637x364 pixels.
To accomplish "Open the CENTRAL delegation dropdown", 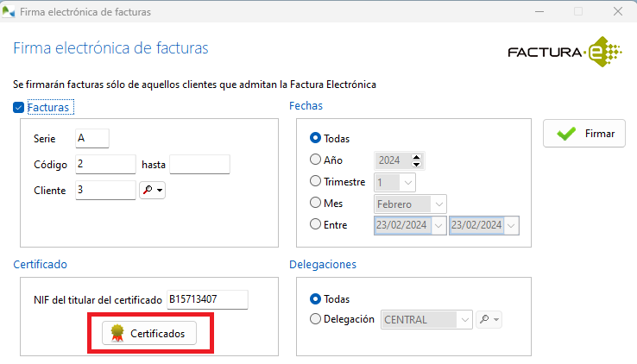I will tap(466, 320).
